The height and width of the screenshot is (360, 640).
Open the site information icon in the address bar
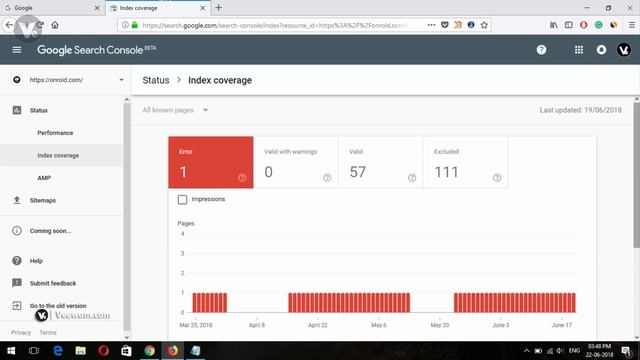(125, 25)
